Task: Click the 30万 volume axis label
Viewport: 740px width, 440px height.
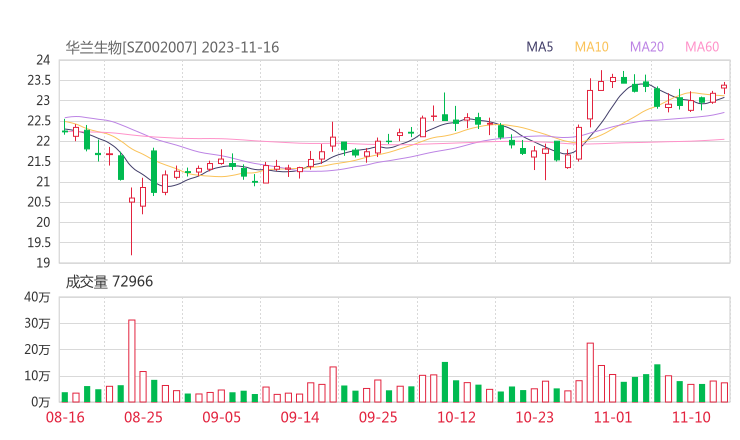Action: 37,323
